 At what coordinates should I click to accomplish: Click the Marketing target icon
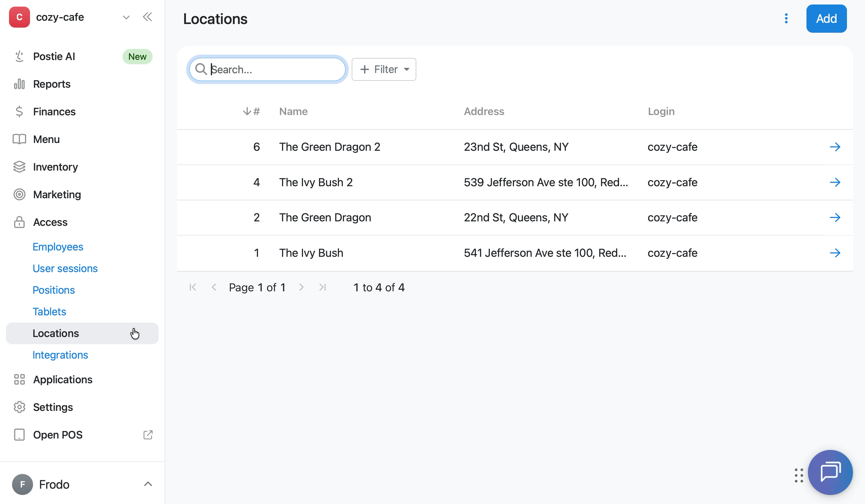19,195
